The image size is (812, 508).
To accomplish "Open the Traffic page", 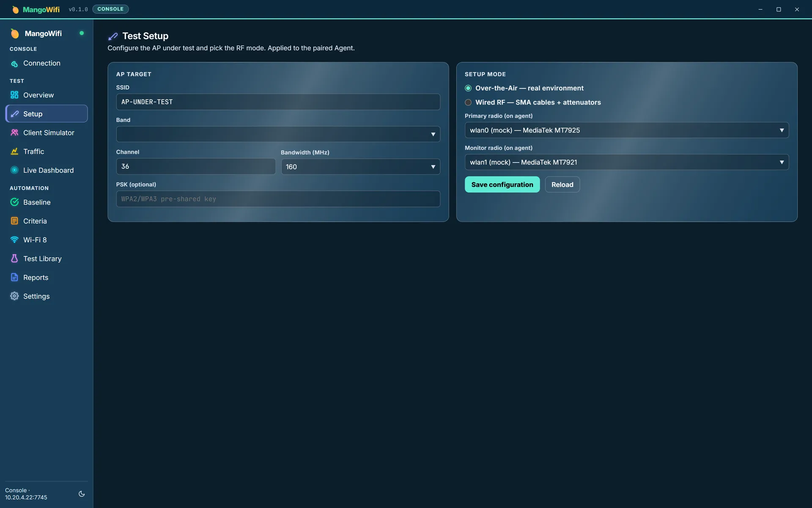I will (x=47, y=151).
